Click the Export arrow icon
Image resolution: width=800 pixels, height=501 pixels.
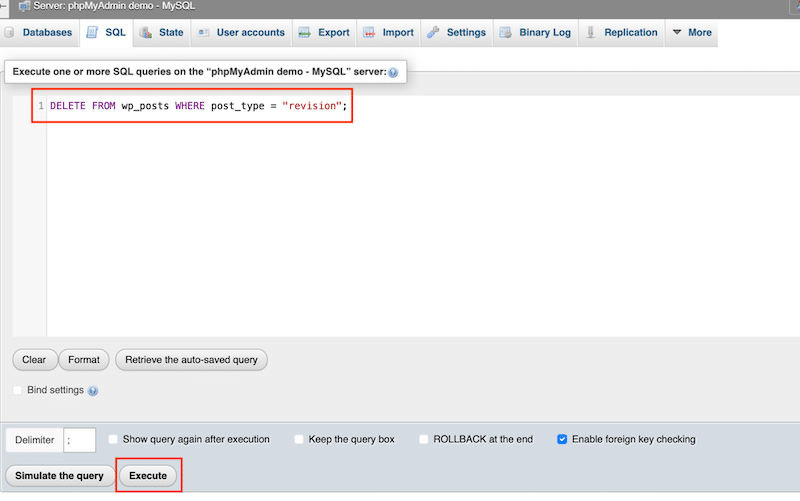tap(305, 33)
